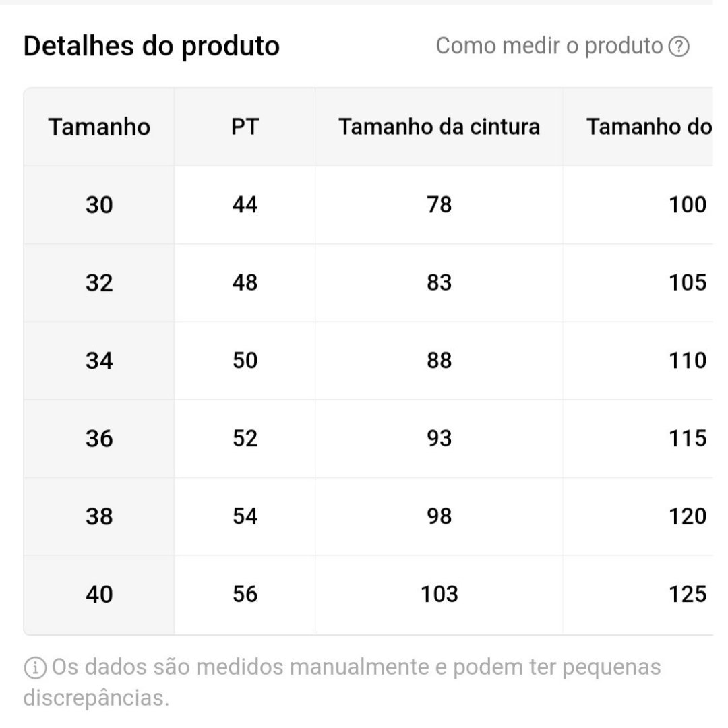Tap the info icon beside measurement note
The image size is (728, 728).
[x=35, y=667]
